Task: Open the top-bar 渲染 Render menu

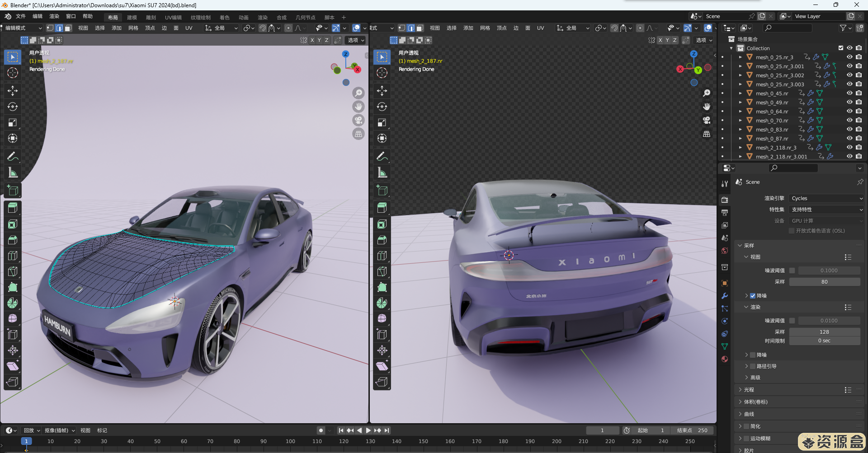Action: click(x=54, y=16)
